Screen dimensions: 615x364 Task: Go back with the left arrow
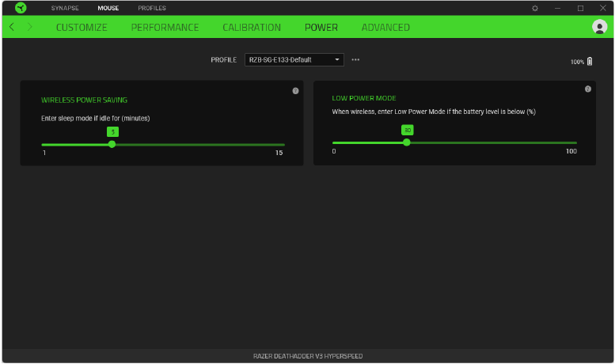(x=12, y=27)
